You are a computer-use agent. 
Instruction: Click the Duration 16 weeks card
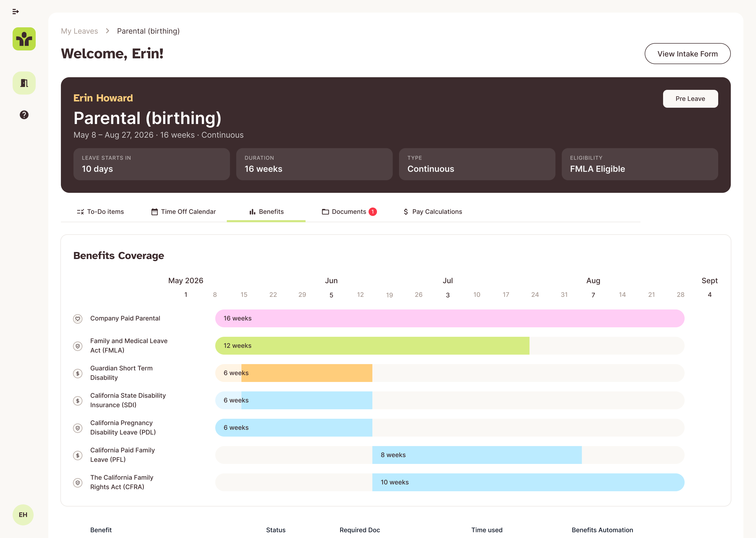pos(314,164)
